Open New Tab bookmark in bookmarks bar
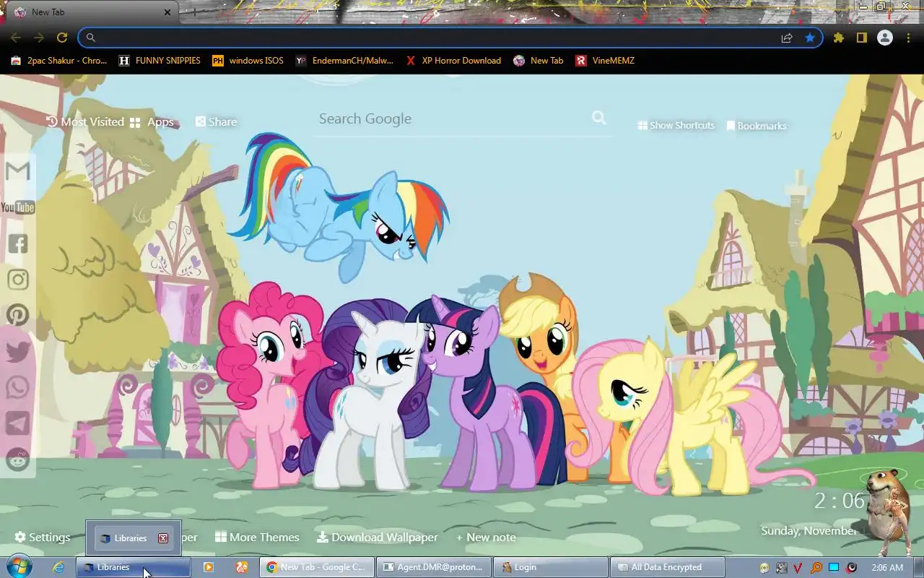Screen dimensions: 924x578 [x=539, y=61]
